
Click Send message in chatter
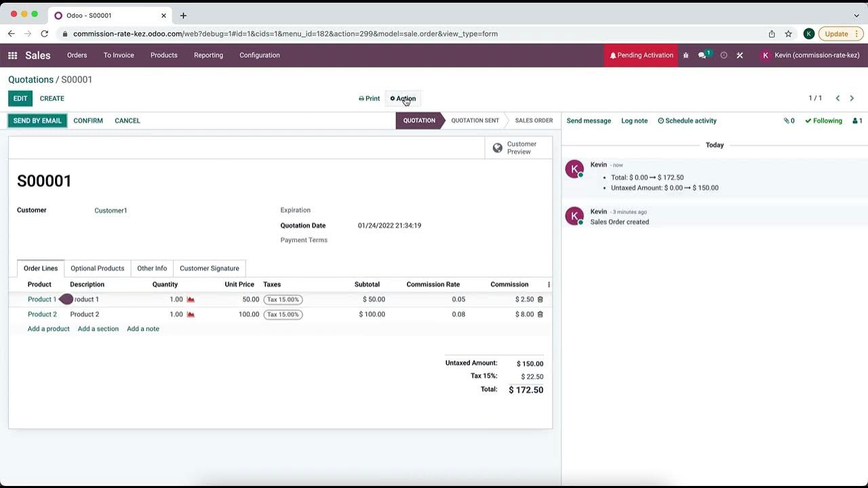point(589,121)
